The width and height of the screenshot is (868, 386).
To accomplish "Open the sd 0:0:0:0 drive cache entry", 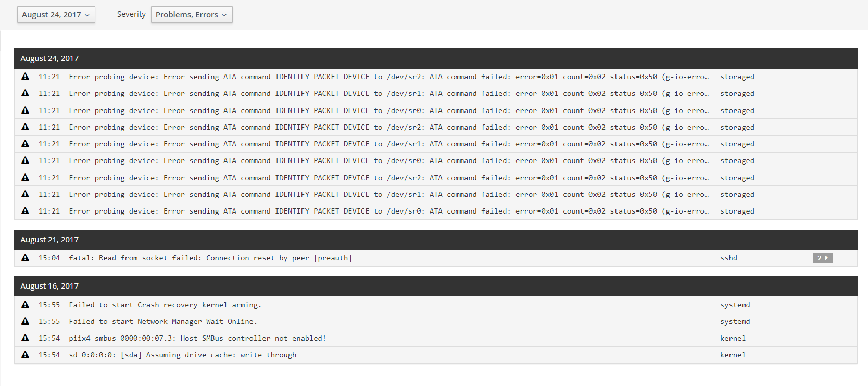I will [x=183, y=355].
